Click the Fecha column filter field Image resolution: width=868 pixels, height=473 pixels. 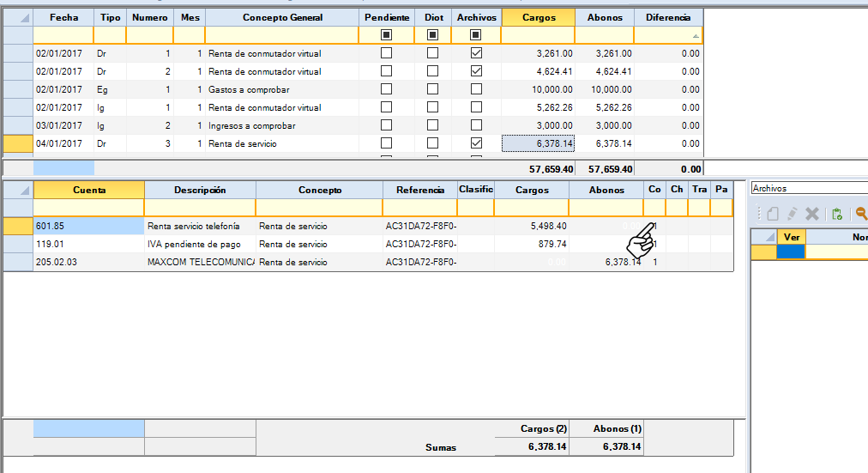tap(63, 35)
